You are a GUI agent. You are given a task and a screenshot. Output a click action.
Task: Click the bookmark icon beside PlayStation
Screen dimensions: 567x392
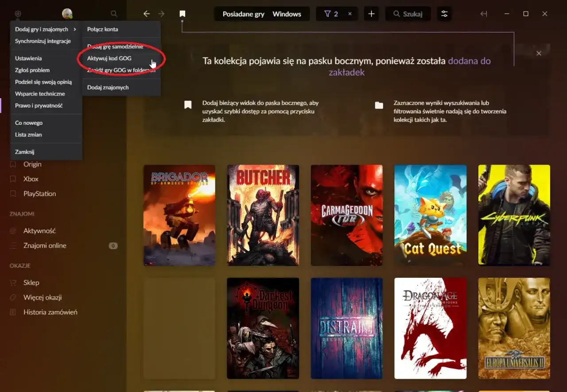[13, 193]
